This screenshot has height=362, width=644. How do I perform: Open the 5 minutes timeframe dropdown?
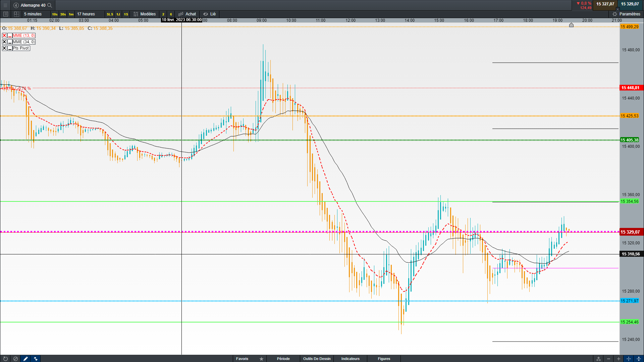tap(33, 14)
